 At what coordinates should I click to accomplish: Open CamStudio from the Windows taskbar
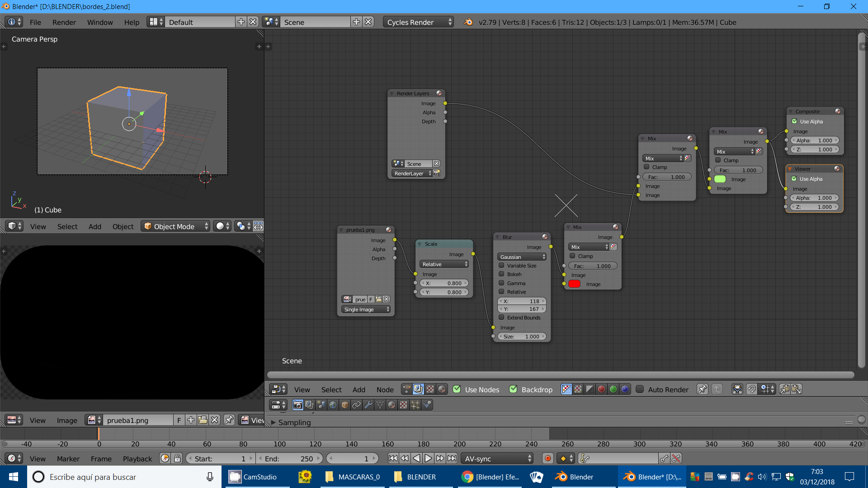coord(253,477)
